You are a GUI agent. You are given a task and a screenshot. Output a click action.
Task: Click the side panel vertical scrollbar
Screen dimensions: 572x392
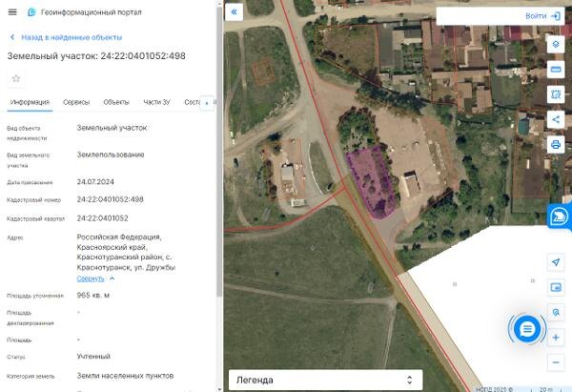[219, 150]
